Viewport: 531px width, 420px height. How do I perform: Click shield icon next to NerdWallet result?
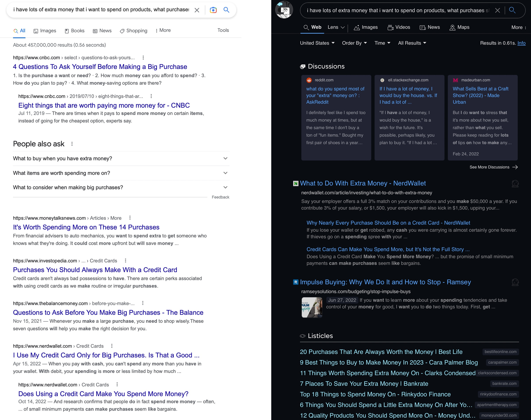tap(515, 184)
